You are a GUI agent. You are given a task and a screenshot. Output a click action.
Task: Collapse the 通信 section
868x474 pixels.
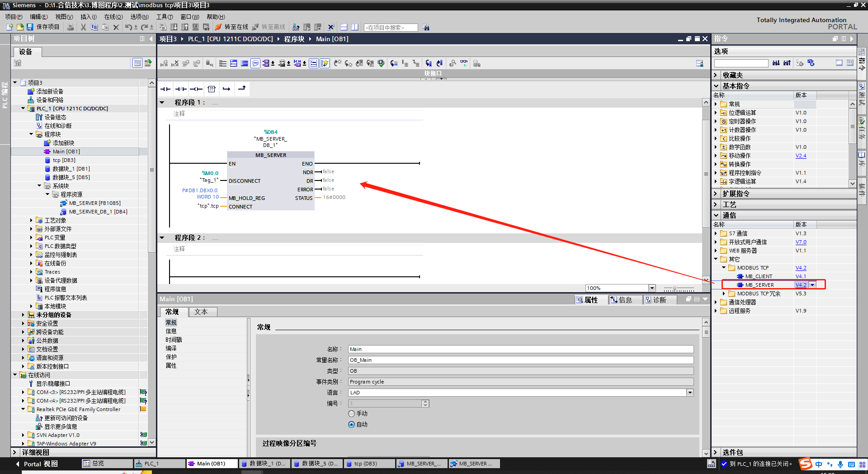pyautogui.click(x=716, y=215)
